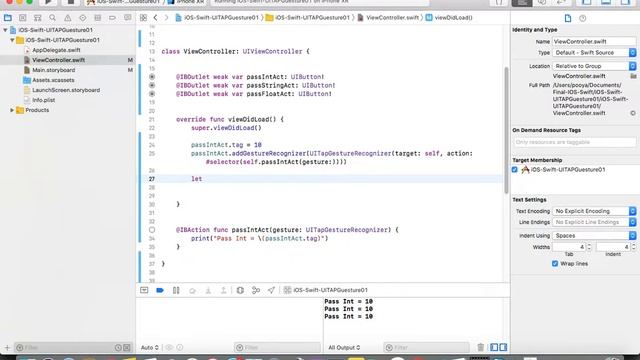
Task: Clear console with trash icon
Action: [480, 347]
